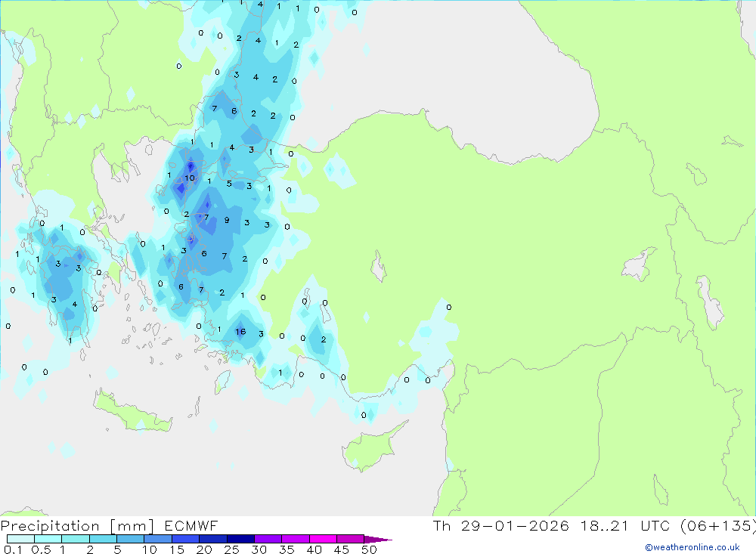The height and width of the screenshot is (554, 756).
Task: Click the '0.5' legend scale label
Action: pyautogui.click(x=41, y=549)
